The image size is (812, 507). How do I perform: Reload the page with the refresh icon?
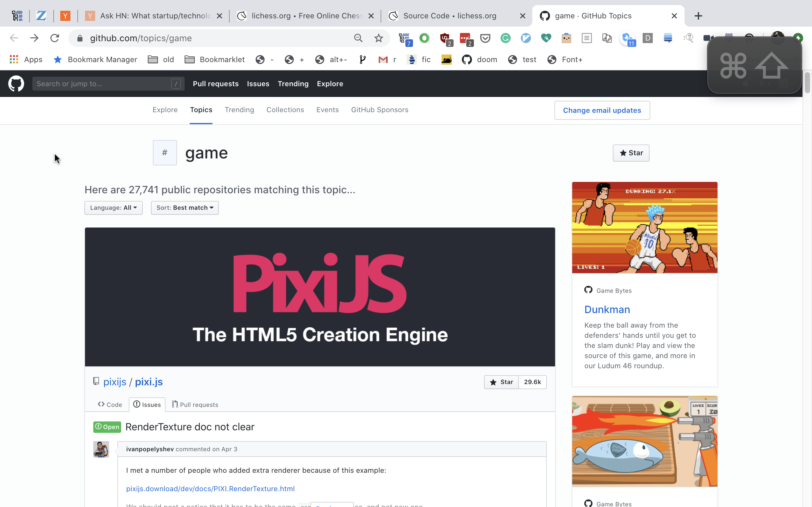coord(55,38)
